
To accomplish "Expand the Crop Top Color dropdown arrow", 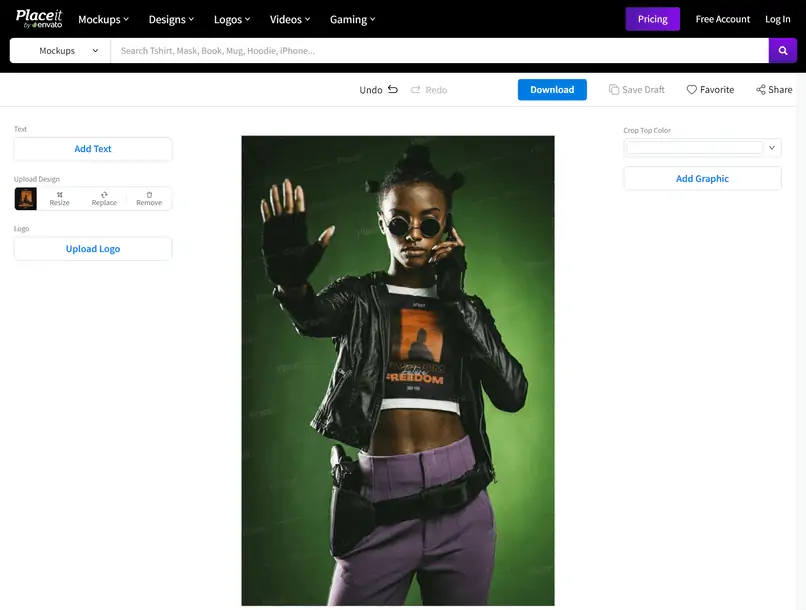I will [x=772, y=148].
